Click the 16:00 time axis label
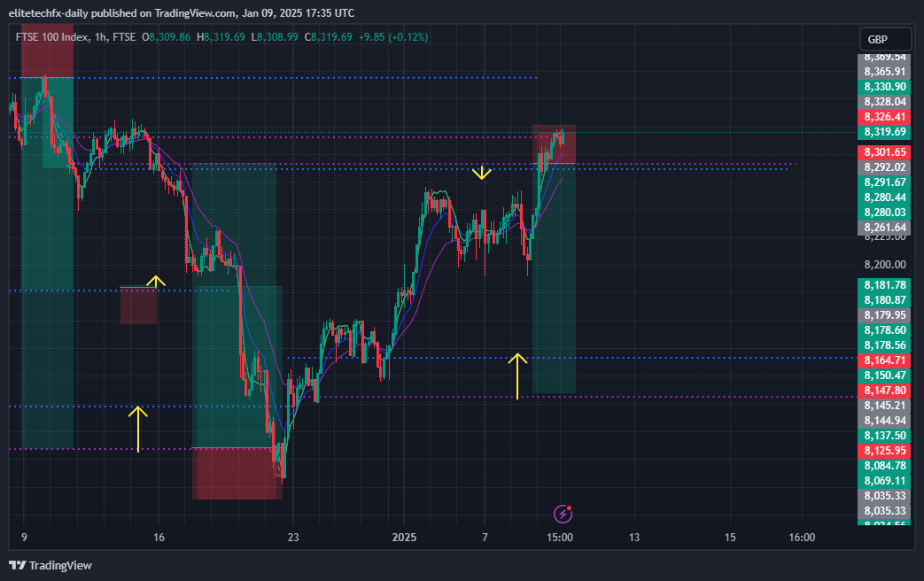924x581 pixels. click(802, 537)
